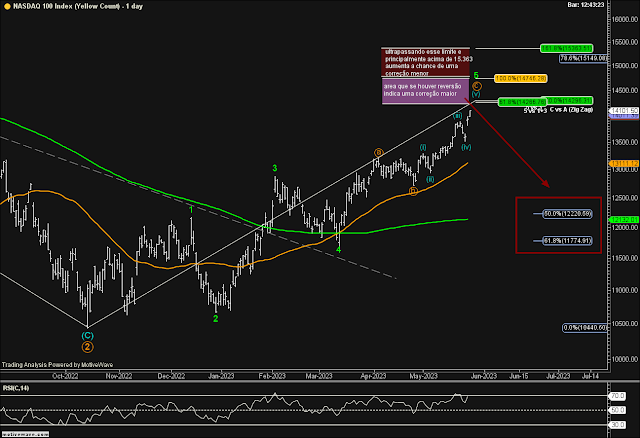Select the green wave label 2 near Jan-2023
Image resolution: width=640 pixels, height=438 pixels.
click(x=216, y=318)
